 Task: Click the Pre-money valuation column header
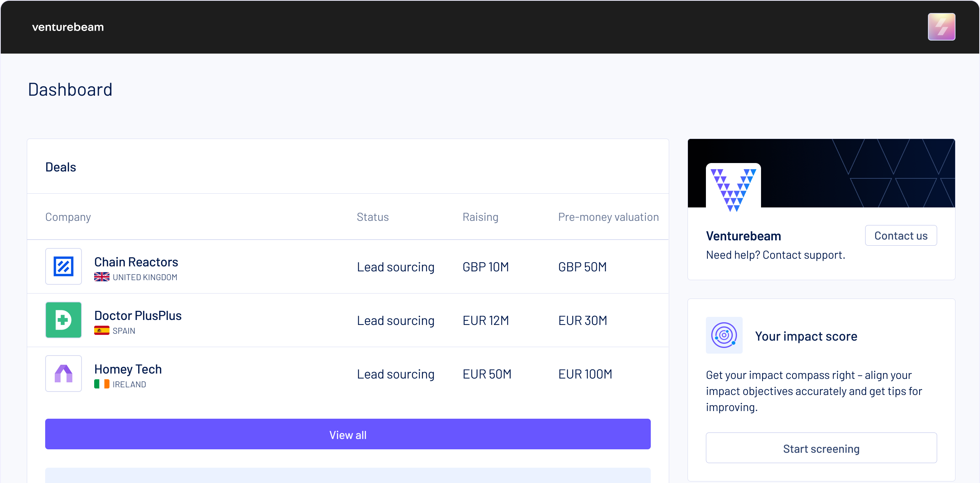coord(608,217)
